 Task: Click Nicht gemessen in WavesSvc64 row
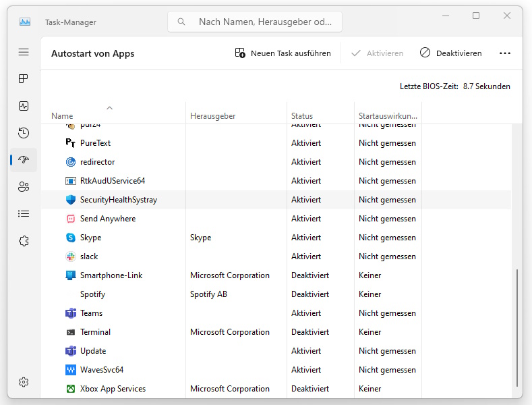click(x=387, y=370)
